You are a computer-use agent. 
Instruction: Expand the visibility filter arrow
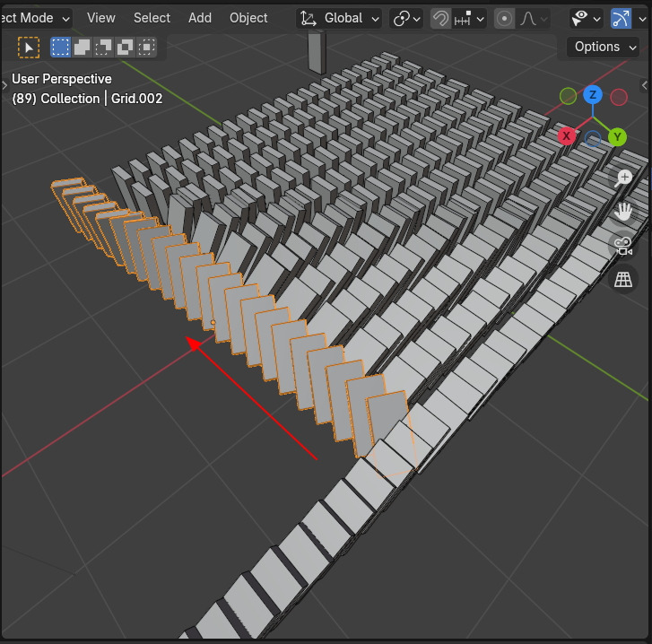coord(597,19)
